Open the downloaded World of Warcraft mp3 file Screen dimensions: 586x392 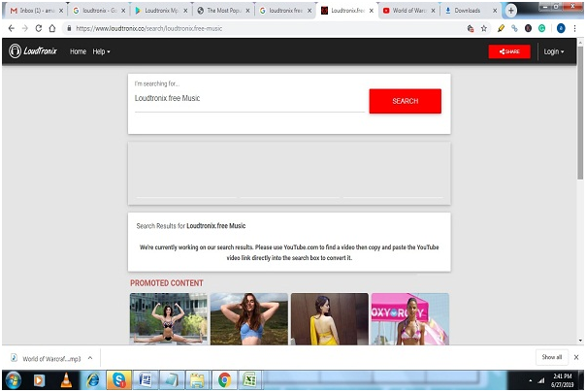[47, 358]
